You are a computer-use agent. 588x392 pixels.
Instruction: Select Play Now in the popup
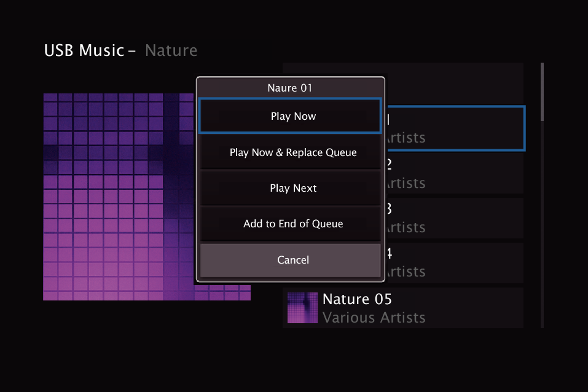point(289,116)
